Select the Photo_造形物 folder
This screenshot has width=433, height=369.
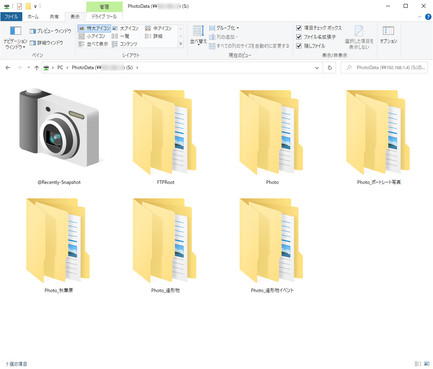pyautogui.click(x=165, y=245)
